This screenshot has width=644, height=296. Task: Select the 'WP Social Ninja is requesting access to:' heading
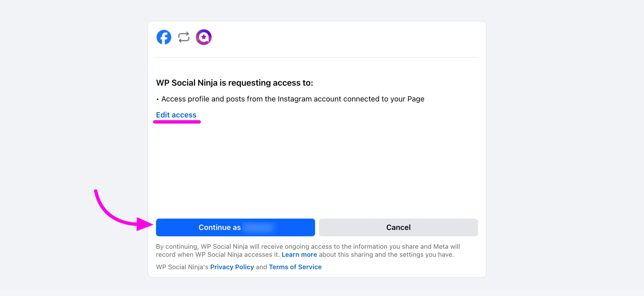(235, 83)
